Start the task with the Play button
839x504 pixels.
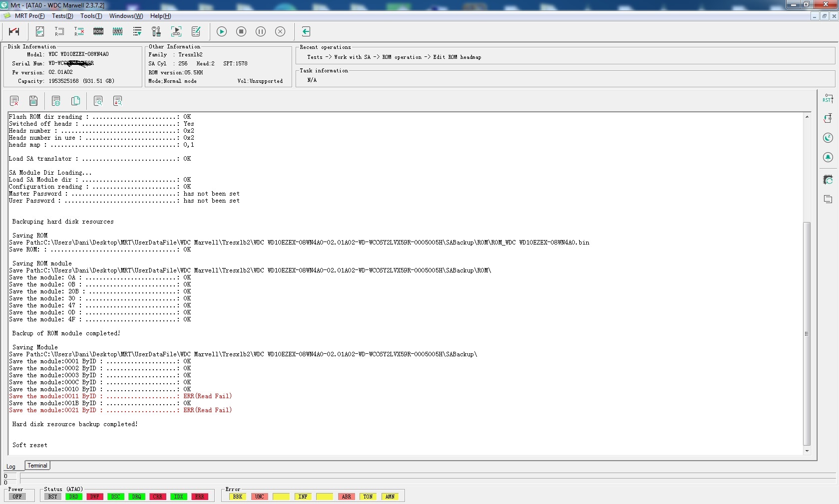coord(222,31)
